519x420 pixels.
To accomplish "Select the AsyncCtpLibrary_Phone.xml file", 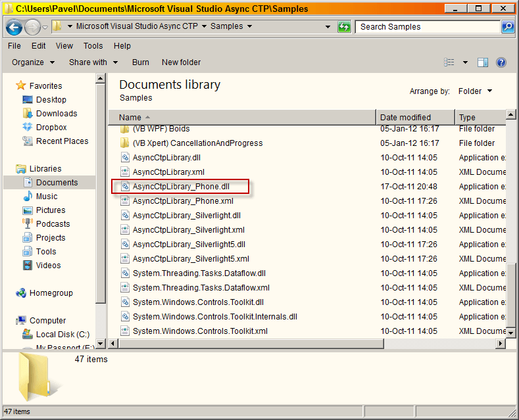I will click(183, 201).
